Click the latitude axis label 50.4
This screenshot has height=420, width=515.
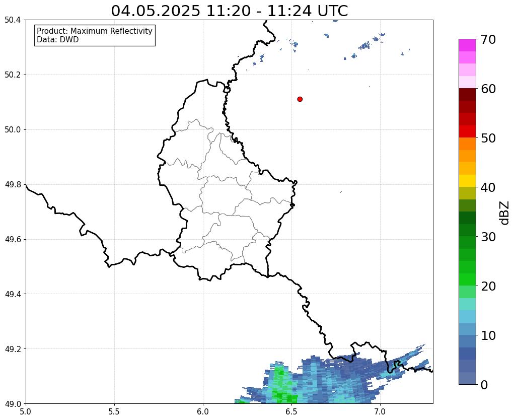click(13, 20)
